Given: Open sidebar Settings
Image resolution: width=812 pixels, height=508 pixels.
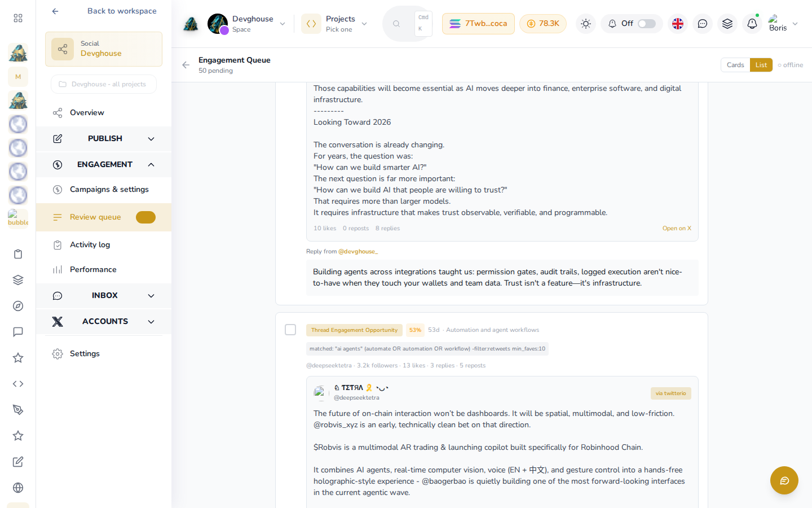Looking at the screenshot, I should 104,354.
